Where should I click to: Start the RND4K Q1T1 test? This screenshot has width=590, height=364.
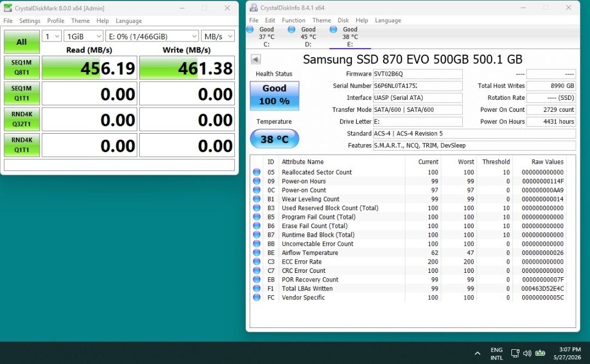[x=21, y=145]
